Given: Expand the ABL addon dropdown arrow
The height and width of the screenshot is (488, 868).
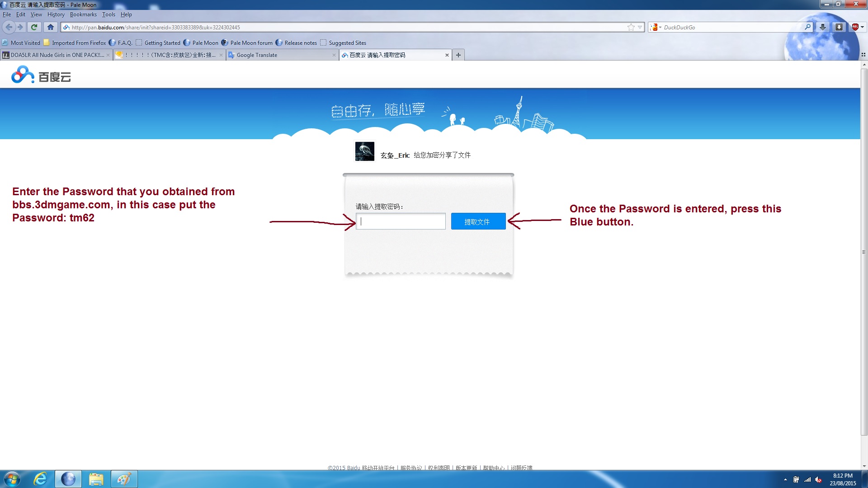Looking at the screenshot, I should (862, 27).
